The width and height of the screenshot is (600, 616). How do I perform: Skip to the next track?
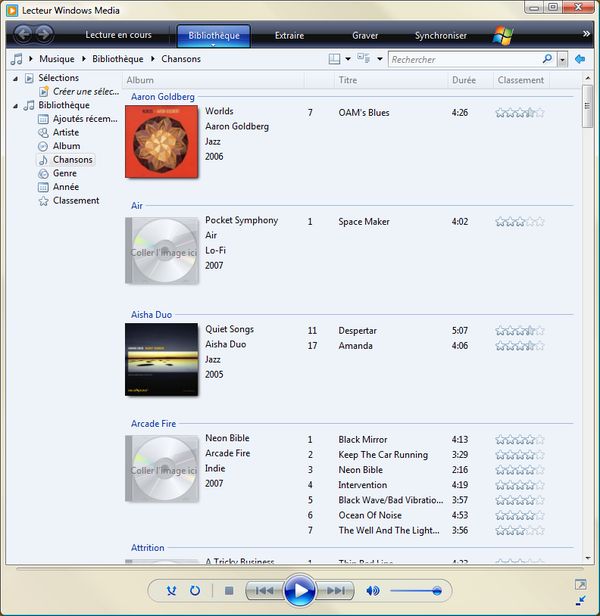338,591
